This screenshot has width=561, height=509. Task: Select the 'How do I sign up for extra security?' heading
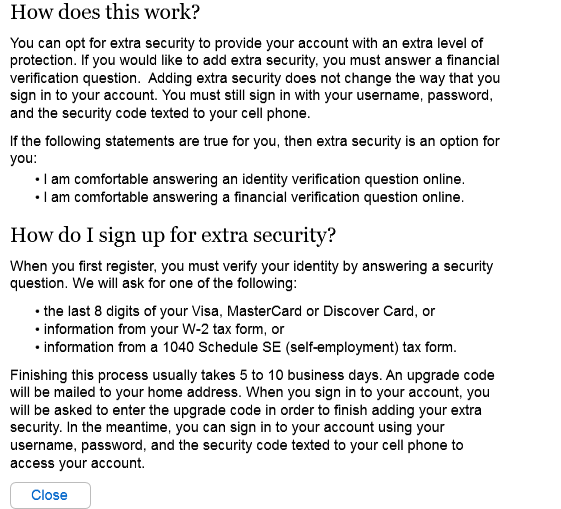[x=173, y=236]
